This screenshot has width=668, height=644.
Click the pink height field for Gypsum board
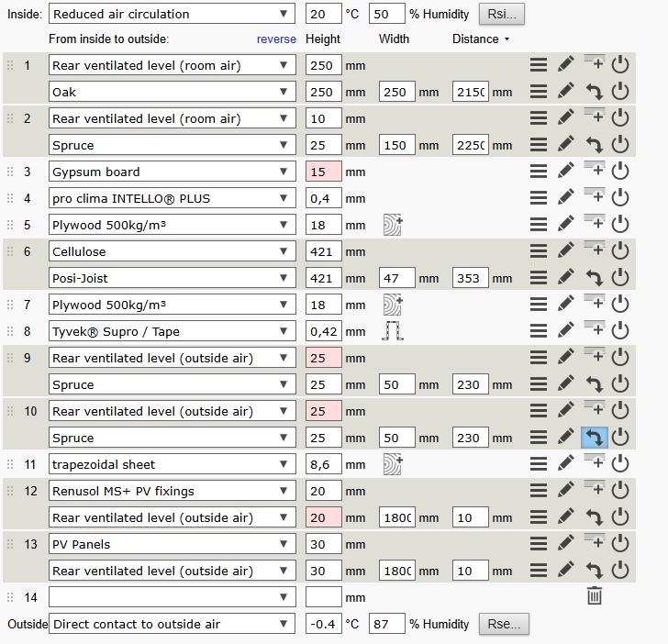pos(323,172)
